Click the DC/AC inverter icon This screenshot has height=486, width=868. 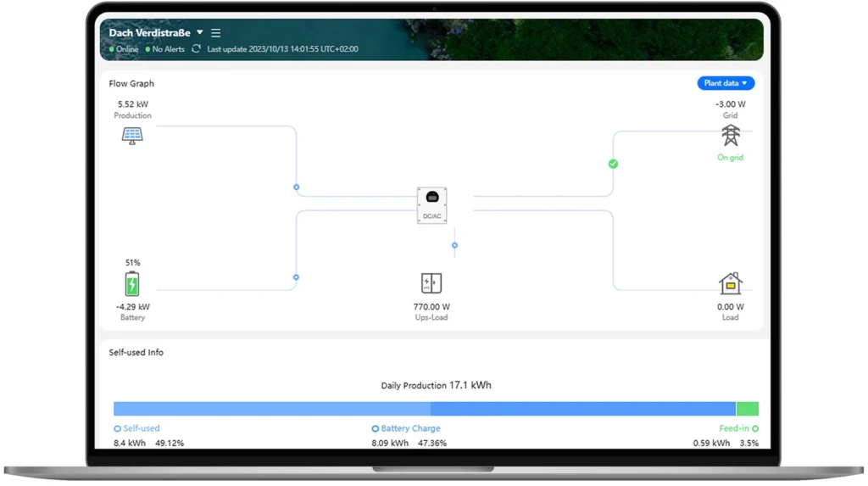coord(431,205)
